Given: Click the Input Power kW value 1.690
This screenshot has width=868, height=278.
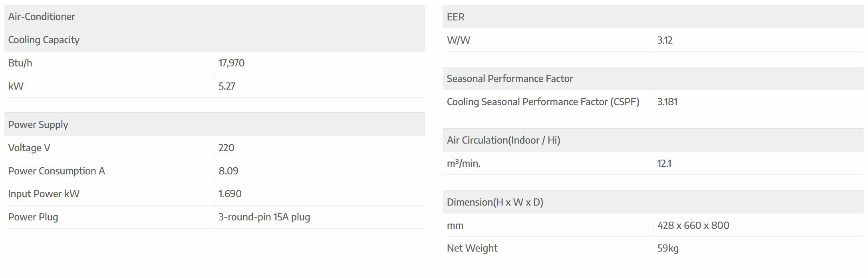Looking at the screenshot, I should pos(230,194).
